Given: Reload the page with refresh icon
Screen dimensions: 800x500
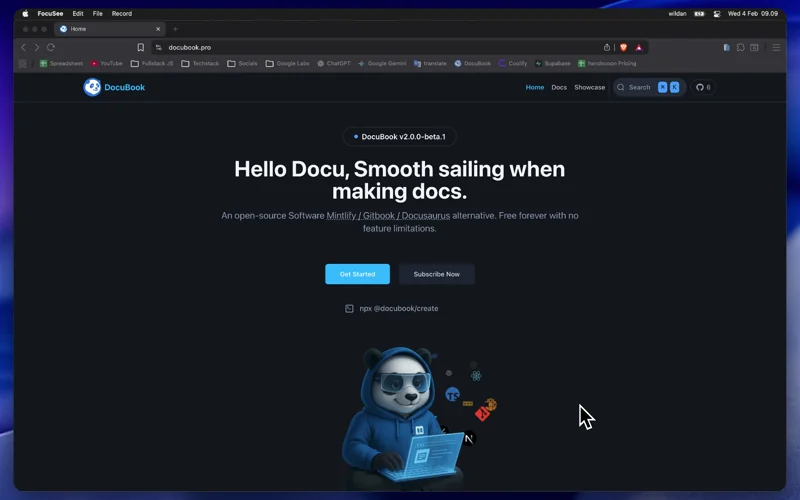Looking at the screenshot, I should point(51,47).
